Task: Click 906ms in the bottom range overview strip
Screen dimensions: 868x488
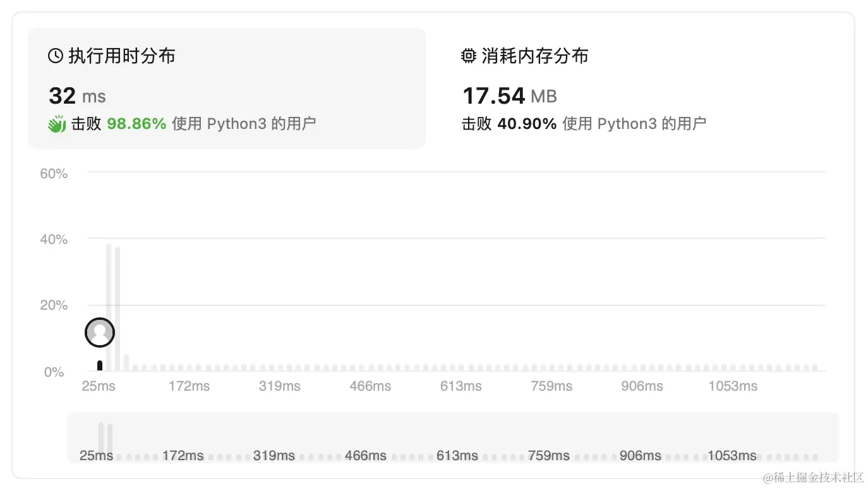Action: click(x=641, y=456)
